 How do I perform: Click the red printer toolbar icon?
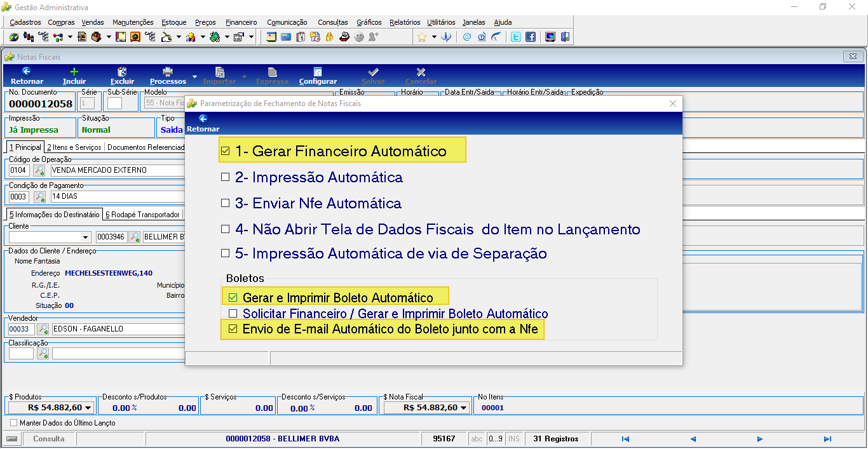tap(344, 37)
